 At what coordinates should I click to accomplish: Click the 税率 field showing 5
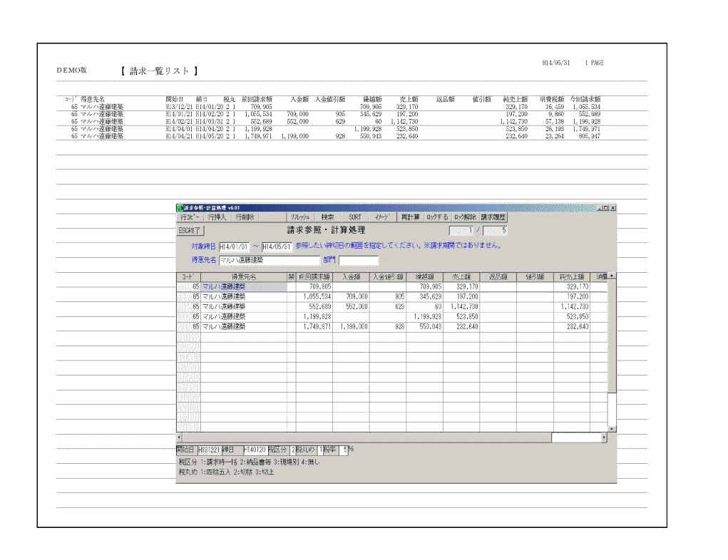(x=344, y=450)
